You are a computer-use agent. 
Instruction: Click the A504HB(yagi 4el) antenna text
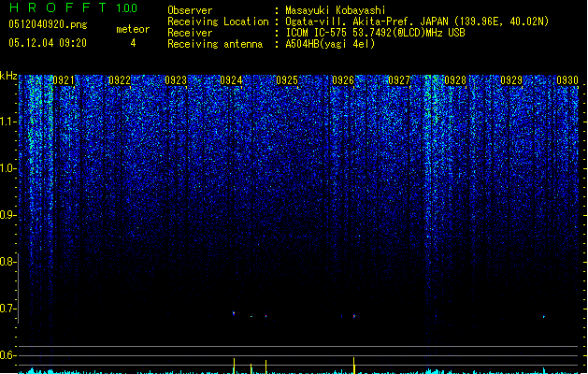click(x=330, y=44)
